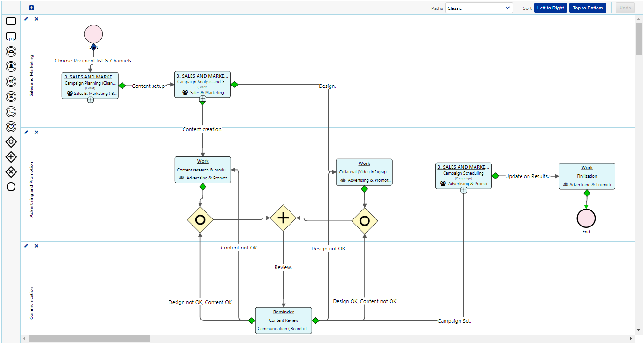Expand the Campaign Scheduling subprocess
644x343 pixels.
(x=463, y=190)
